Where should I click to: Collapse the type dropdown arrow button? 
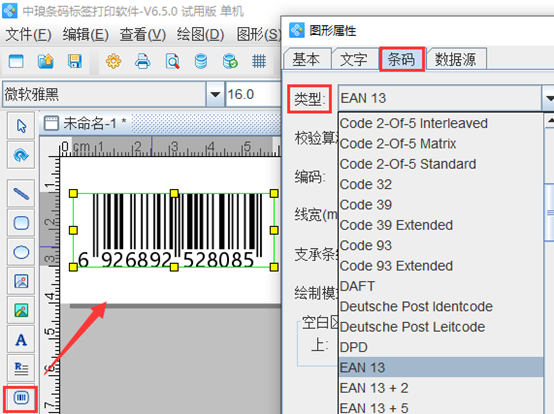tap(548, 98)
